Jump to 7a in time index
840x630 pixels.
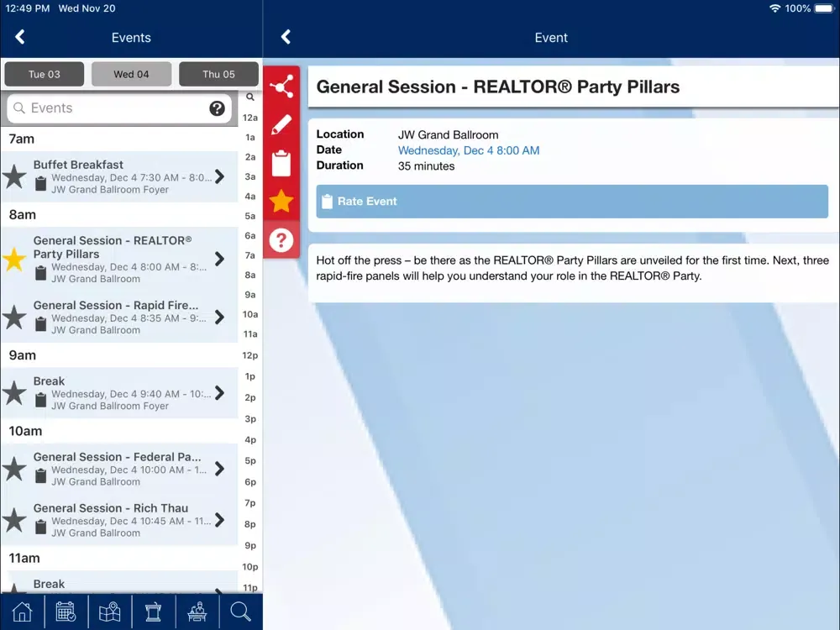click(x=250, y=255)
